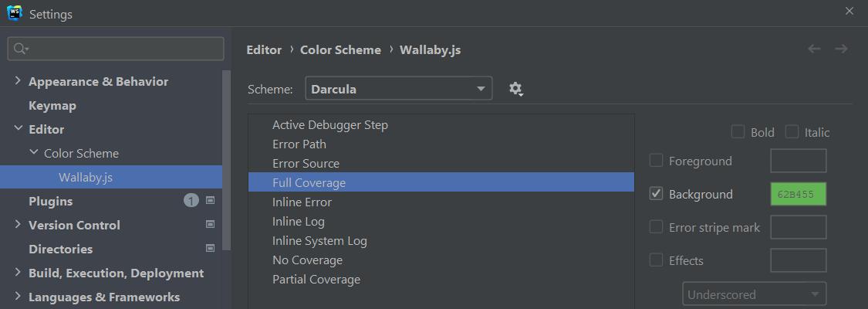This screenshot has width=868, height=309.
Task: Click the Directories project-settings icon
Action: [x=211, y=249]
